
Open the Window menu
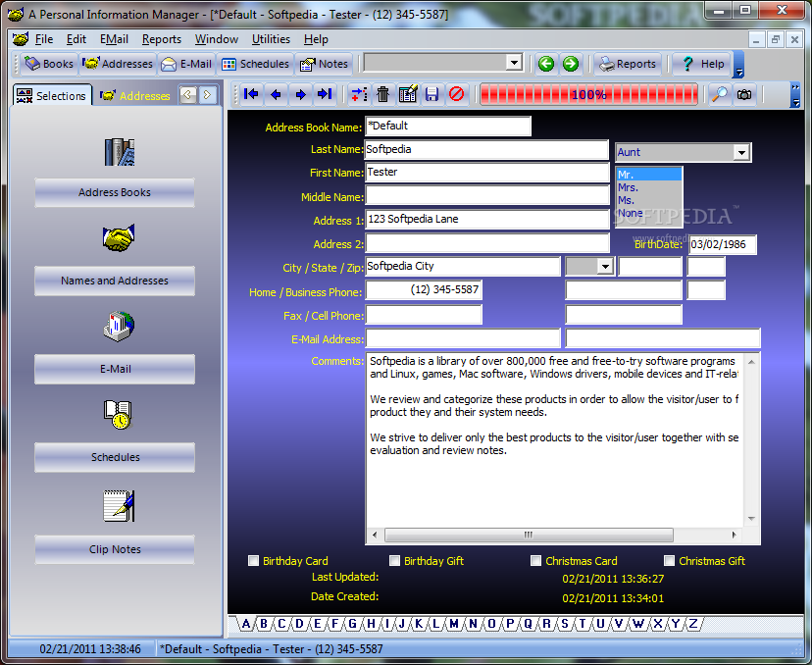(x=217, y=39)
